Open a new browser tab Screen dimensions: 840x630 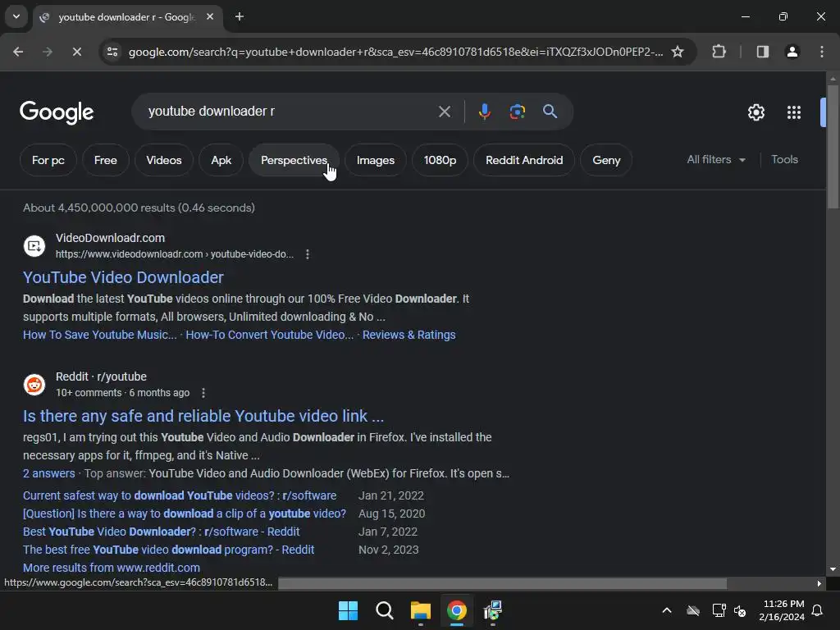[x=240, y=17]
